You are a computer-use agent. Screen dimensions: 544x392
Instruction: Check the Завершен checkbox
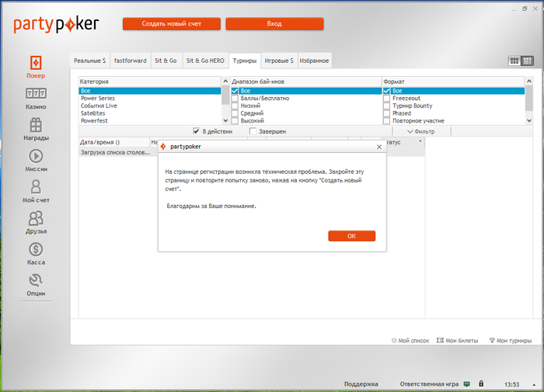(253, 131)
